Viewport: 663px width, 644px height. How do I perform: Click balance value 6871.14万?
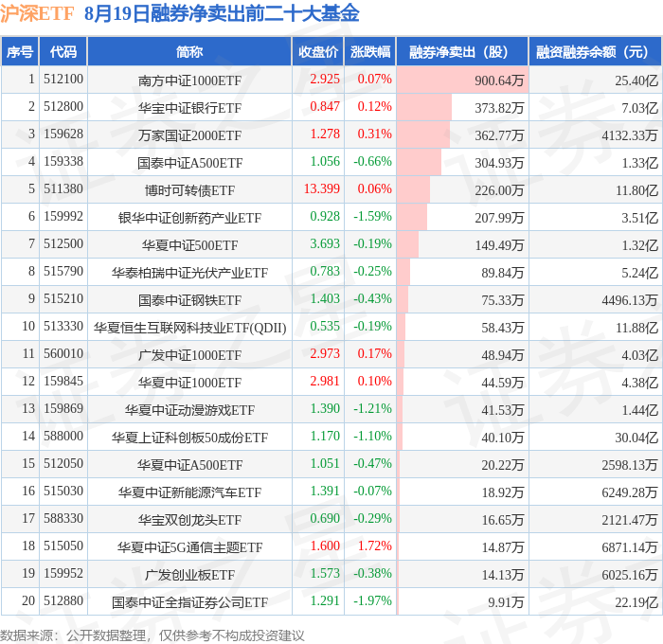[x=630, y=547]
